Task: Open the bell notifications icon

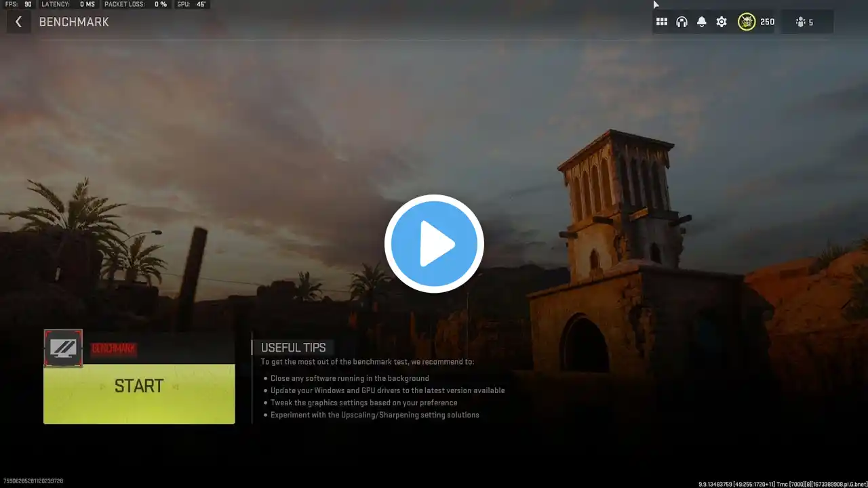Action: [702, 22]
